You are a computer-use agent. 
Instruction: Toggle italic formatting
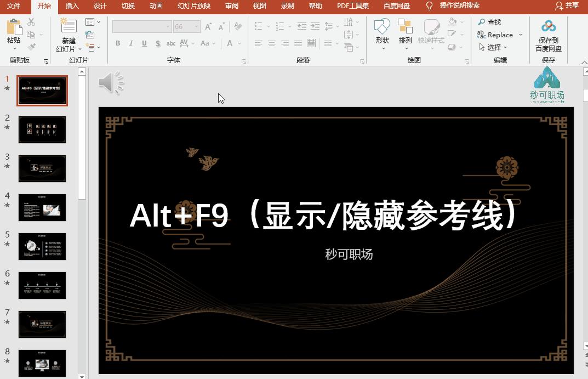coord(131,43)
